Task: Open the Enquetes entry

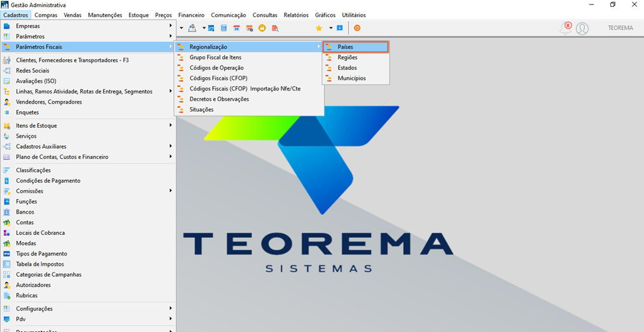Action: (x=88, y=113)
